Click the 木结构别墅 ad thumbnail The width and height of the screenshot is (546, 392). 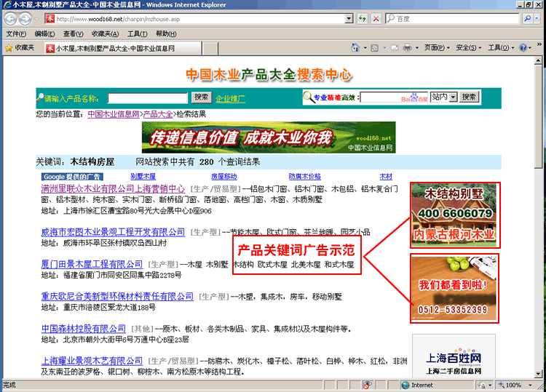coord(454,215)
